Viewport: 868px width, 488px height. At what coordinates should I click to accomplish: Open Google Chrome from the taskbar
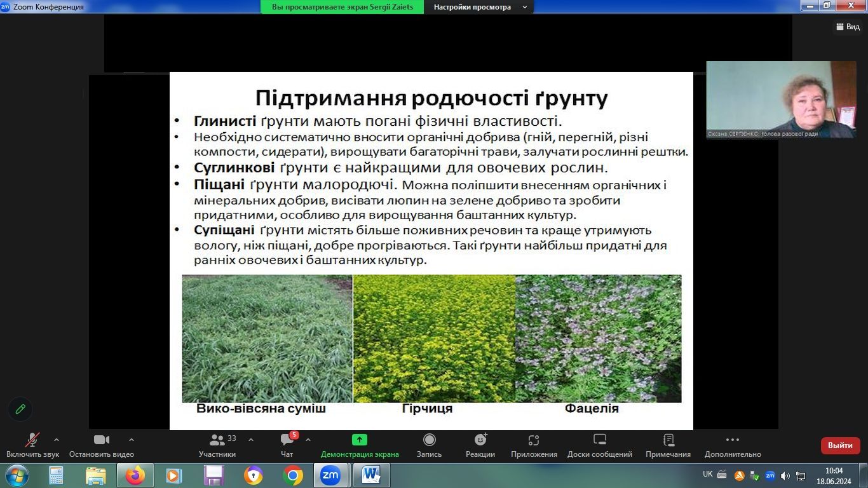(293, 475)
